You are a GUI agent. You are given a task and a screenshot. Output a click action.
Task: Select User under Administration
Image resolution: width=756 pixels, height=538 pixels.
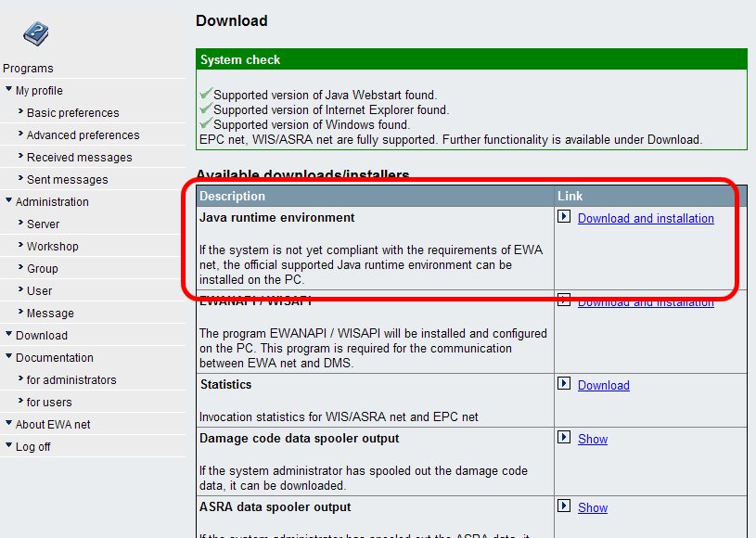point(40,290)
